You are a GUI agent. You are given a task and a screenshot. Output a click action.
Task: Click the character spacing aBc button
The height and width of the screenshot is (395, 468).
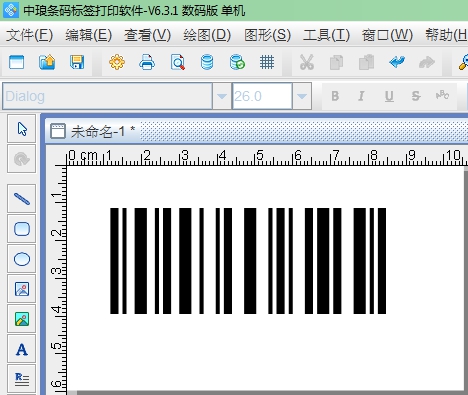click(442, 95)
